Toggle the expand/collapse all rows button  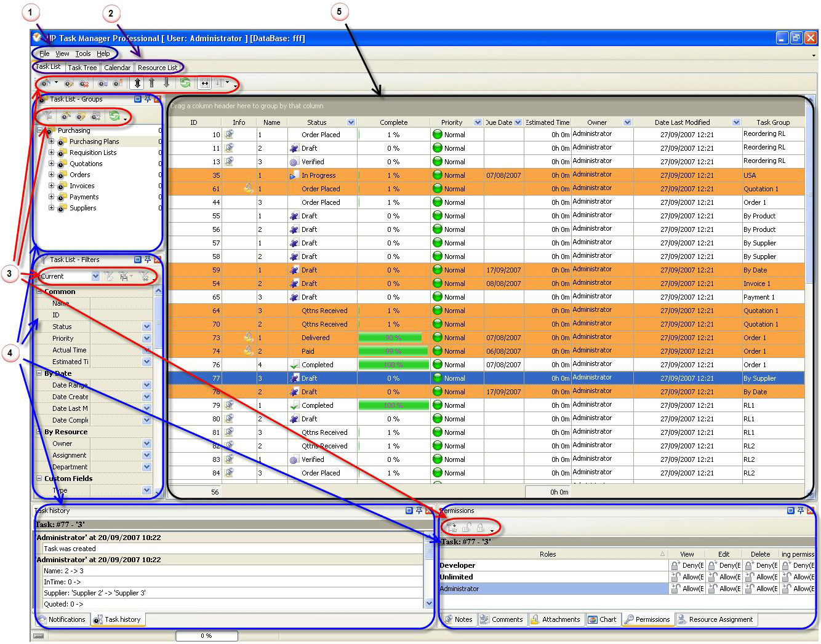[x=137, y=82]
